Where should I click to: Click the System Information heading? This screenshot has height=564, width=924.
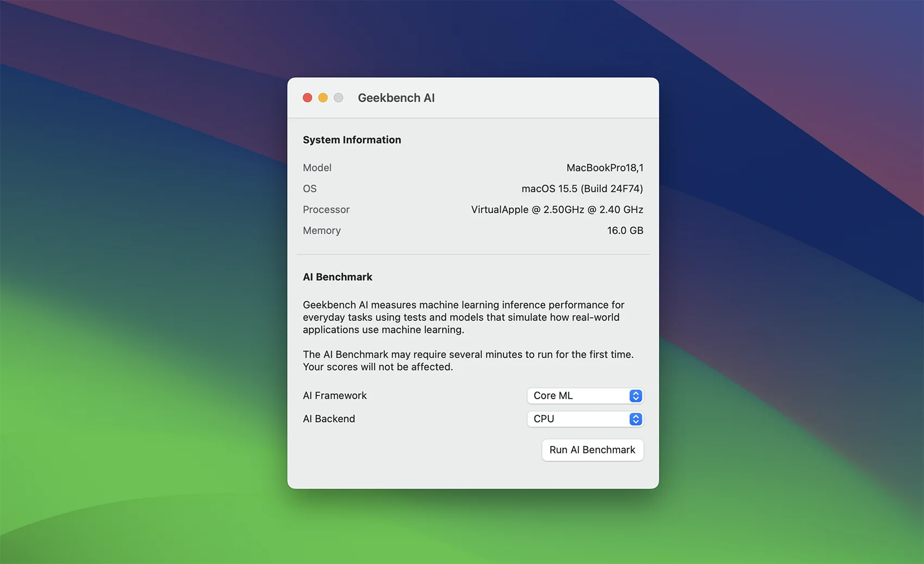click(352, 140)
